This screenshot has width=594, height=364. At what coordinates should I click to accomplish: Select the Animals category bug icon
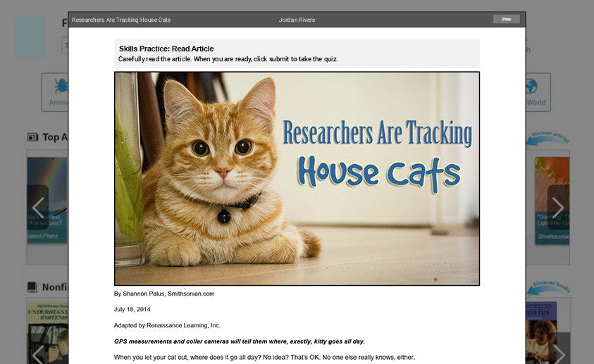point(61,87)
